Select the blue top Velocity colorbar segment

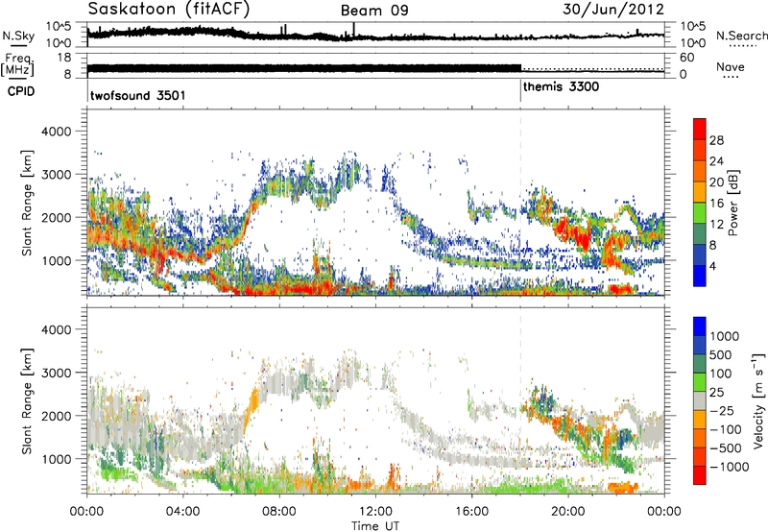[700, 326]
